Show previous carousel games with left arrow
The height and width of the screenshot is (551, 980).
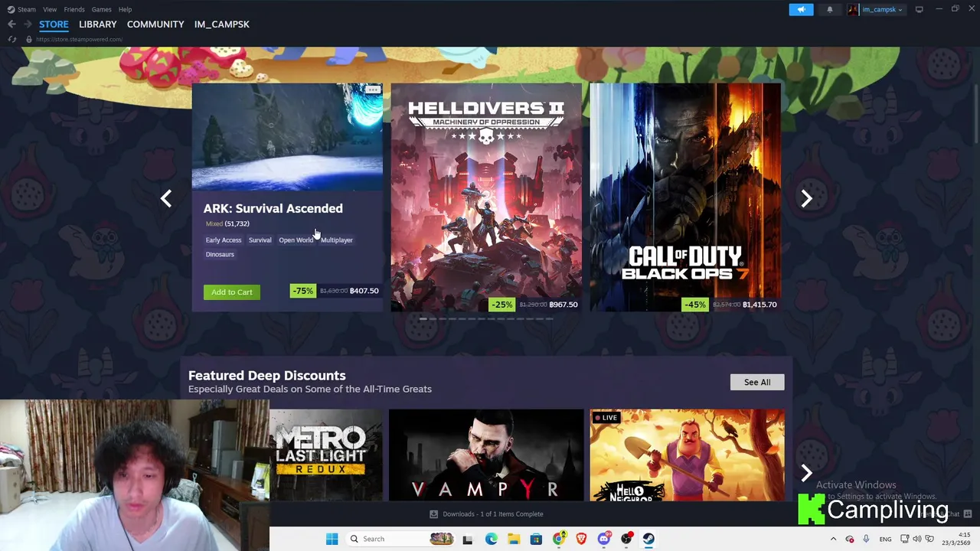pos(166,199)
